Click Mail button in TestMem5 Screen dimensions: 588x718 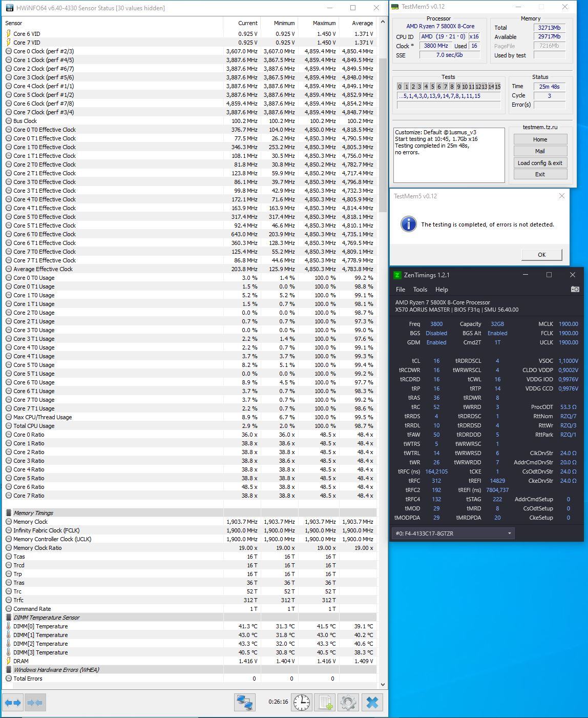coord(540,151)
